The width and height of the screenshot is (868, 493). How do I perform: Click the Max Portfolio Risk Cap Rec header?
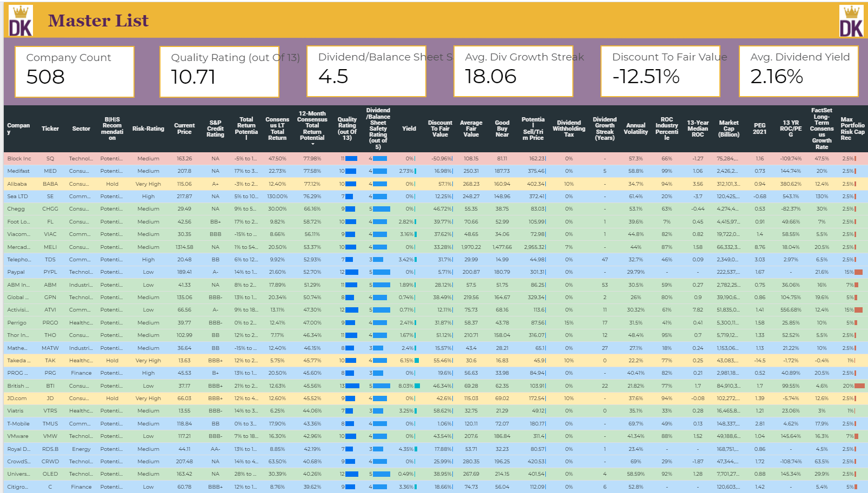tap(852, 129)
